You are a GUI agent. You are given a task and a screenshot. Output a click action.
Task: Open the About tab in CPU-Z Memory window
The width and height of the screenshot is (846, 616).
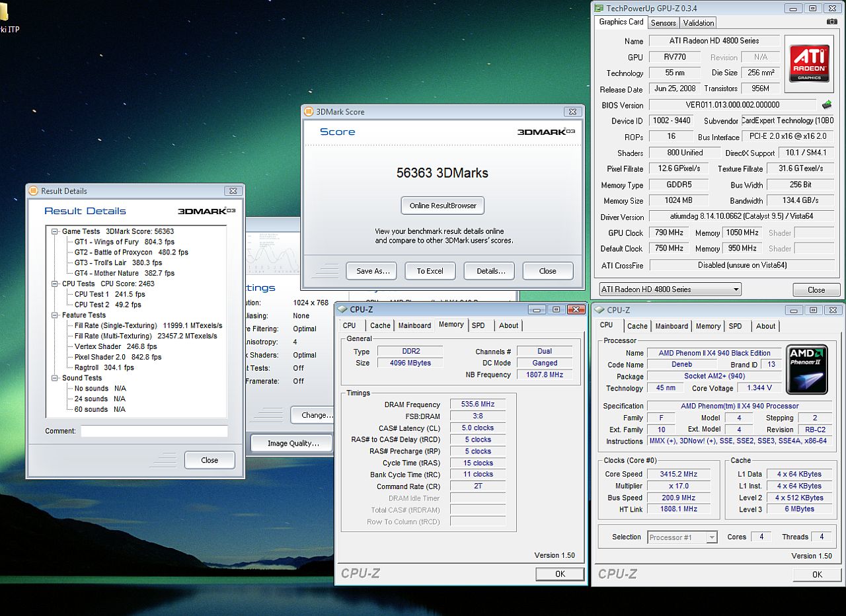pos(508,325)
